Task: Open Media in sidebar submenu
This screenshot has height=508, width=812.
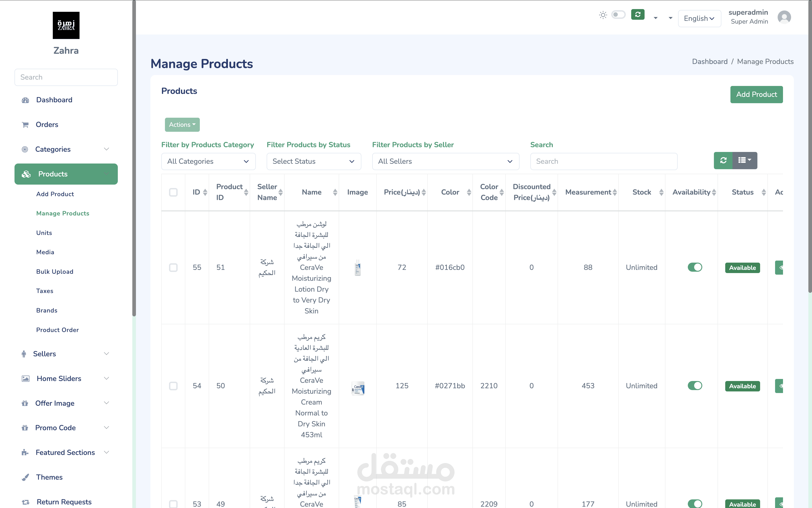Action: [45, 252]
